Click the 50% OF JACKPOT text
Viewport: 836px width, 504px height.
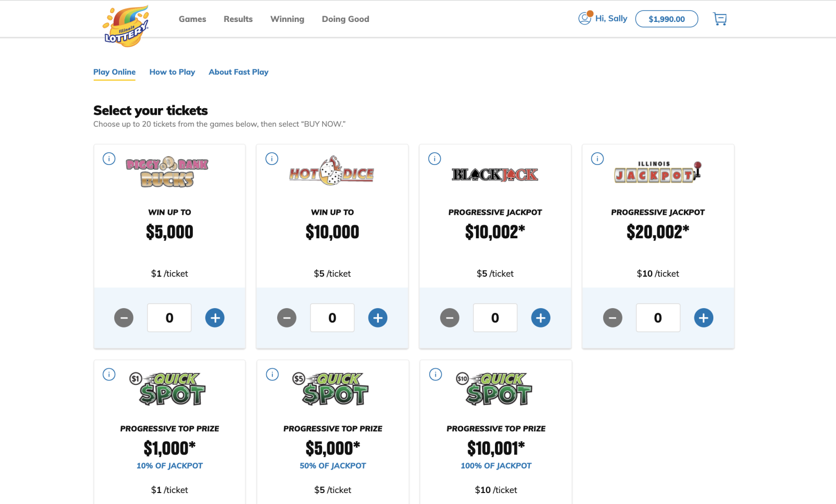(x=333, y=466)
